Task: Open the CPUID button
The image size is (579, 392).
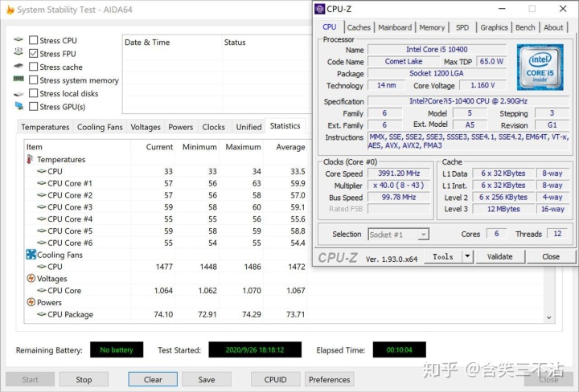Action: pyautogui.click(x=276, y=379)
